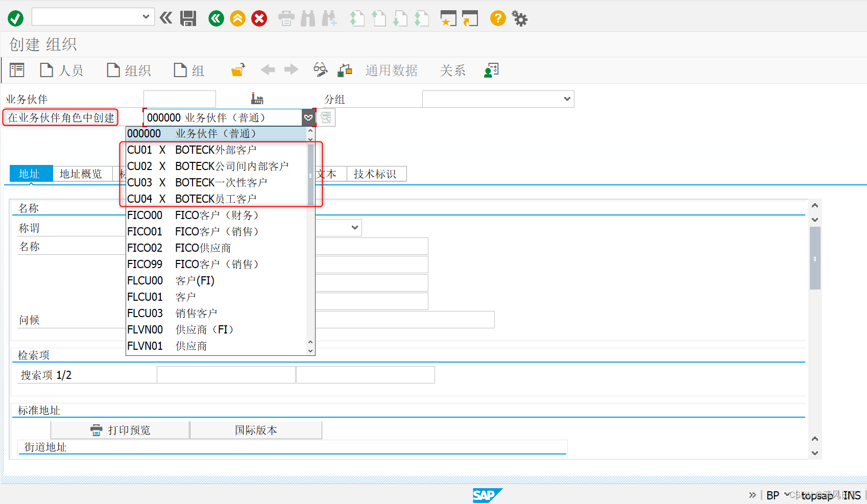The width and height of the screenshot is (867, 504).
Task: Select role FICO00 FICO客户（财务）
Action: point(216,215)
